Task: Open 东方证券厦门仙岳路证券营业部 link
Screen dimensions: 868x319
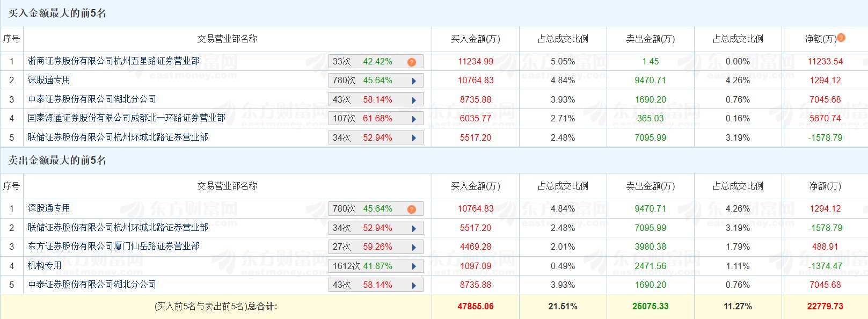Action: click(x=113, y=247)
